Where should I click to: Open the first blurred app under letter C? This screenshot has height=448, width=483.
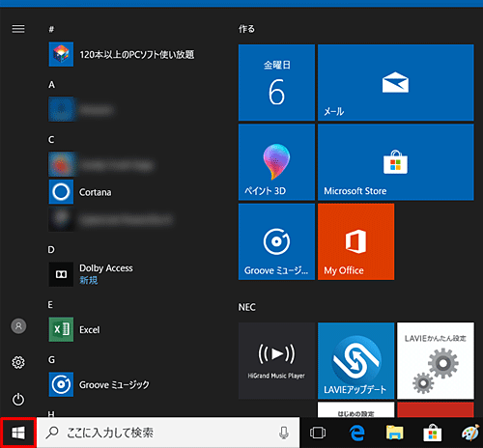pos(101,165)
